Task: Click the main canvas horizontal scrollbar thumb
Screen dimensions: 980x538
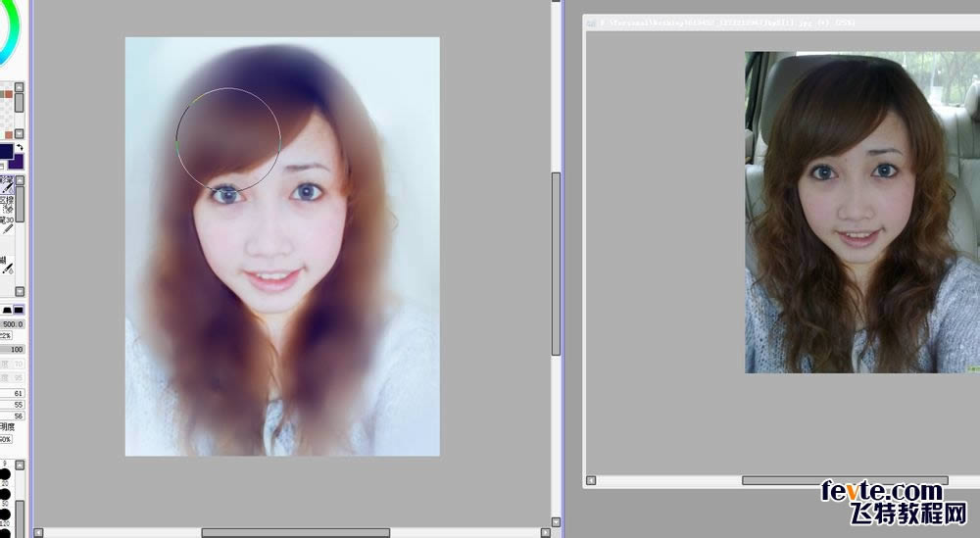Action: coord(295,532)
